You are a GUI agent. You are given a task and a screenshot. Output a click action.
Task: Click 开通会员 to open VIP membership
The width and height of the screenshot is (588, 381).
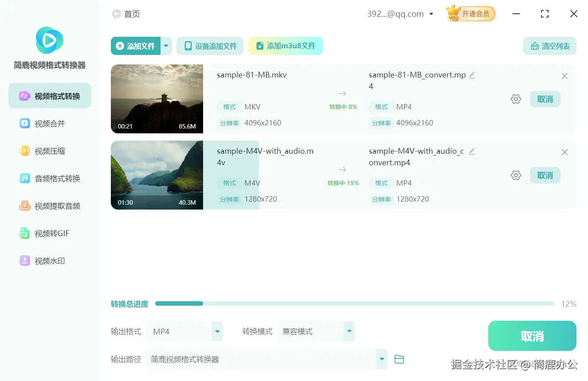pyautogui.click(x=470, y=14)
